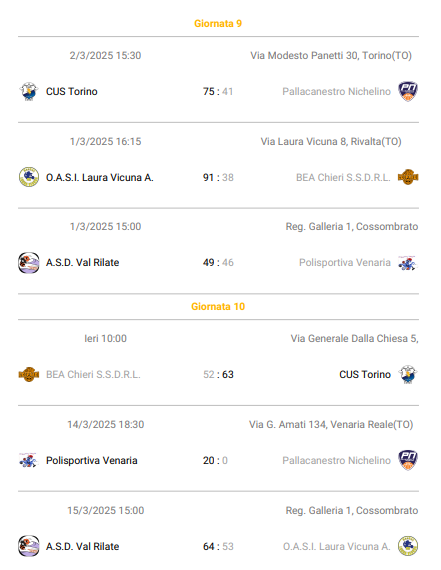Viewport: 441px width, 570px height.
Task: Click Polisportiva Venaria logo in Giornata 10
Action: click(29, 460)
